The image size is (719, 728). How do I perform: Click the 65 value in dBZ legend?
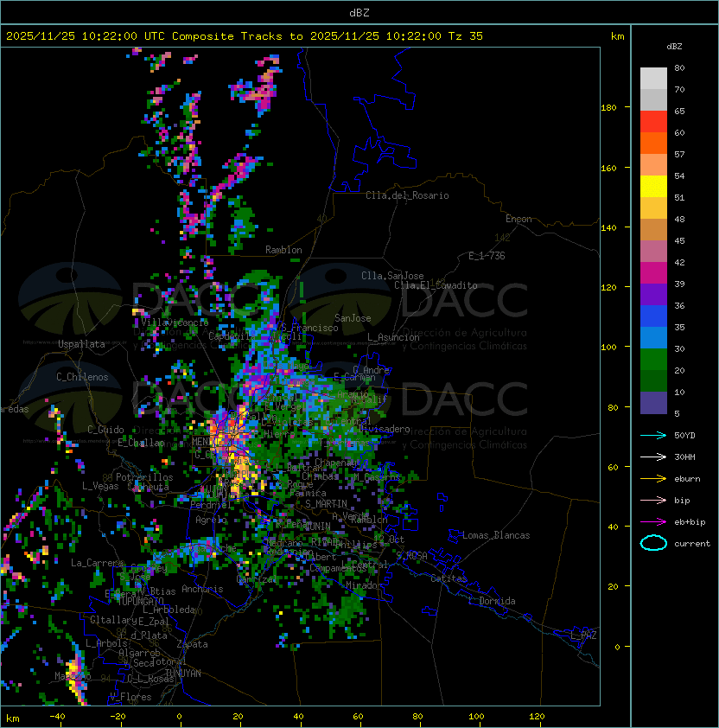pyautogui.click(x=679, y=112)
